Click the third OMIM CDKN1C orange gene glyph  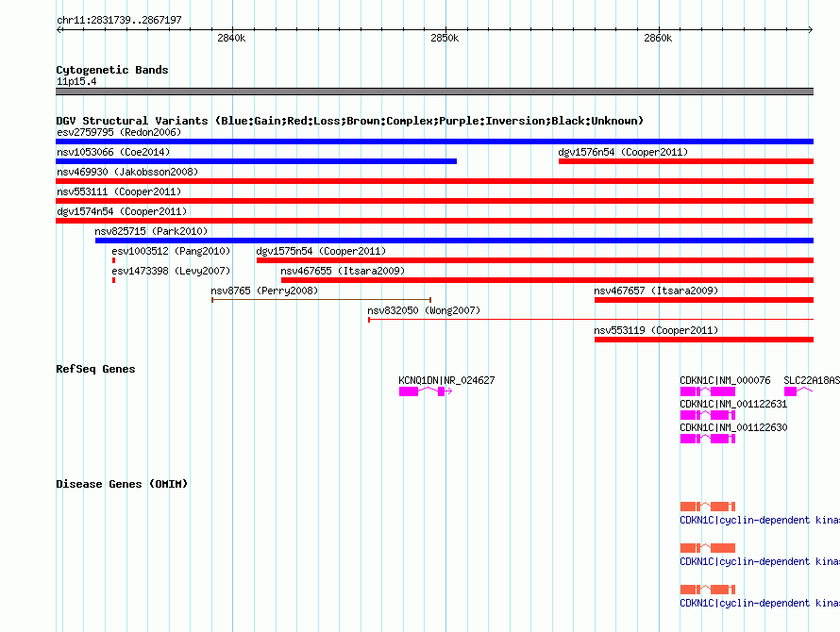click(708, 590)
